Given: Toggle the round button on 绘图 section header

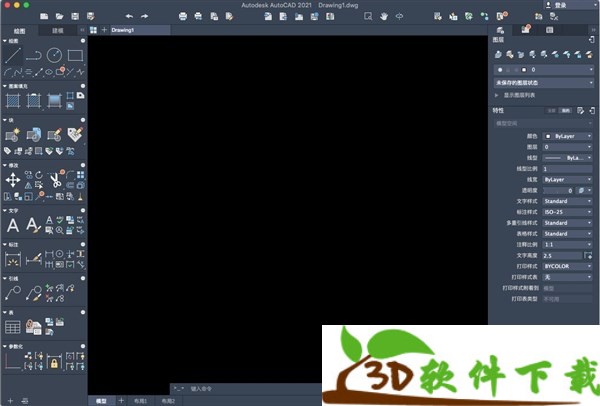Looking at the screenshot, I should click(83, 41).
